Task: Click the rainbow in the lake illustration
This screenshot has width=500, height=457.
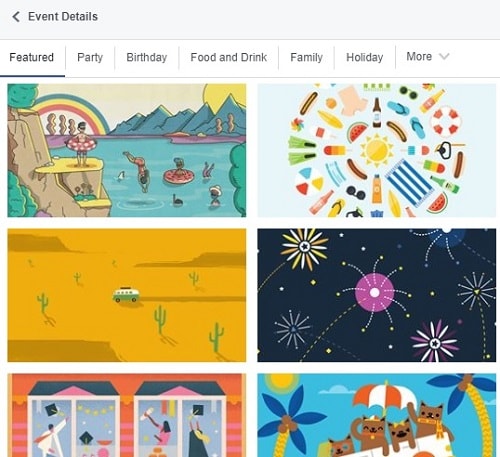Action: point(72,113)
